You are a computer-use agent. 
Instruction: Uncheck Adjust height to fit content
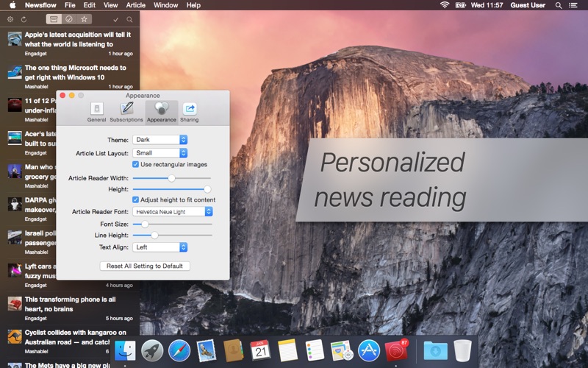pos(136,199)
